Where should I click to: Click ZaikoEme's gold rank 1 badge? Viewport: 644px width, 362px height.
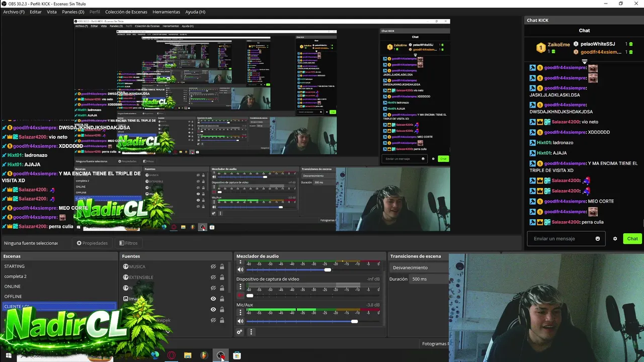[x=541, y=48]
